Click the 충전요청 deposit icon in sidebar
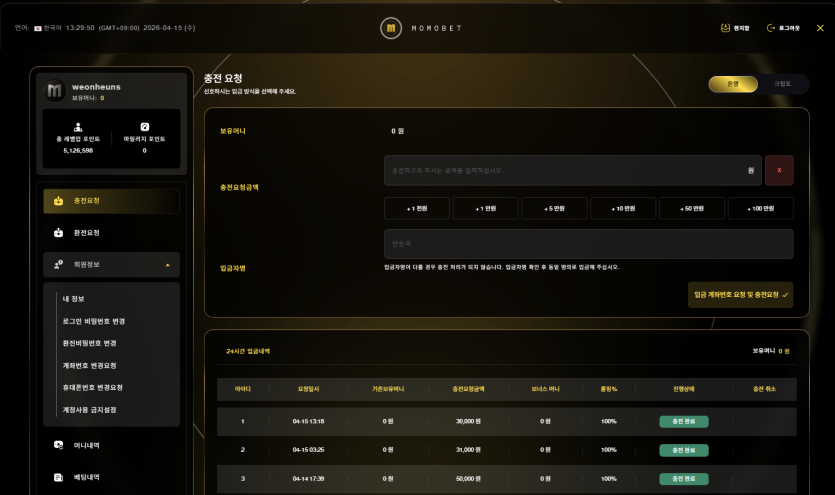Viewport: 835px width, 495px height. click(59, 201)
